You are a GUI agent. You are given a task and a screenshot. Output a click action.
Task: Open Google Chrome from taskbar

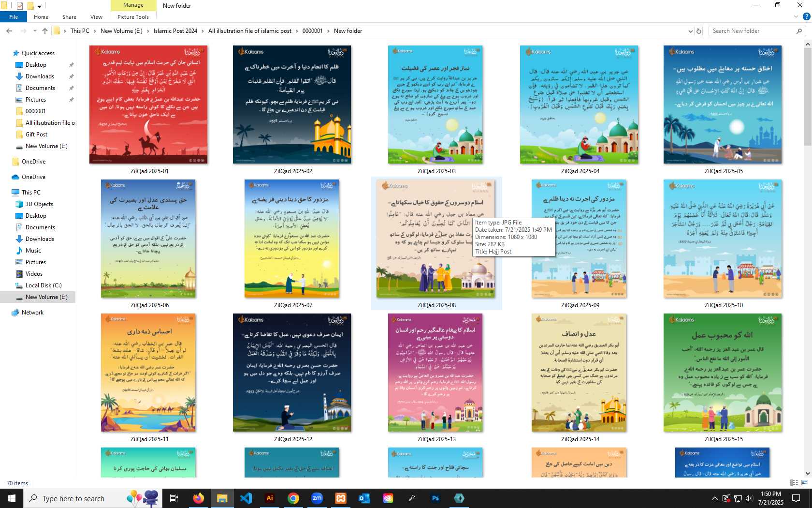pyautogui.click(x=293, y=498)
